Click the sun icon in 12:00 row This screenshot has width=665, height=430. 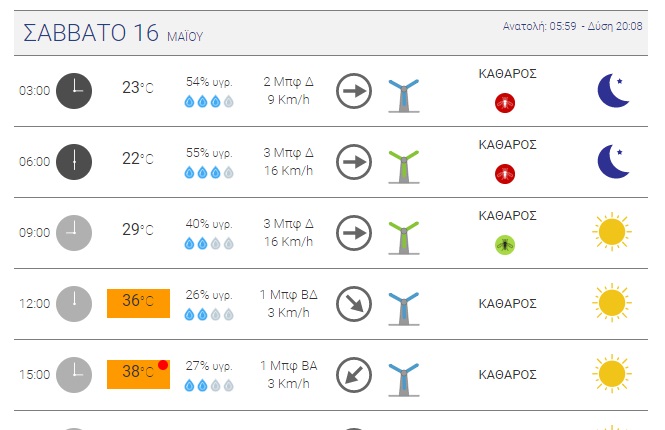(612, 303)
